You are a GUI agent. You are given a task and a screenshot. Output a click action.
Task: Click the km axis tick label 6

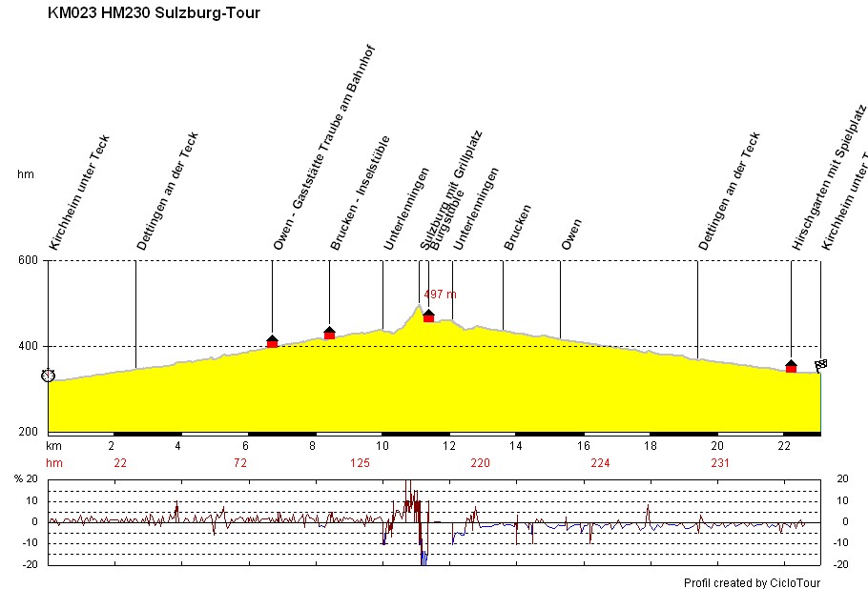tap(245, 446)
